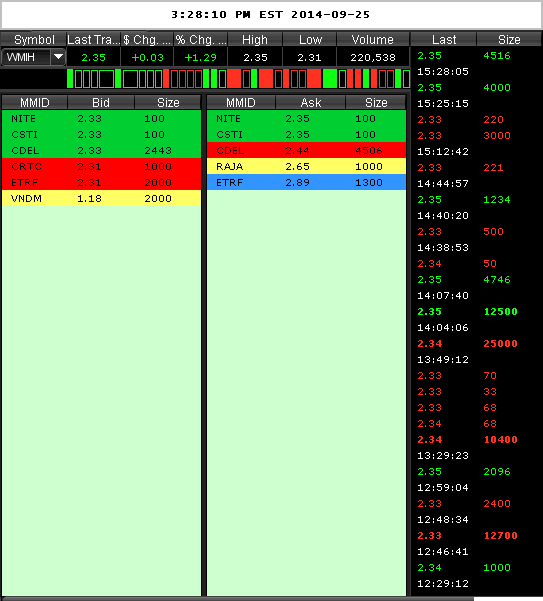The height and width of the screenshot is (601, 543).
Task: Select the CSTI bid row at 2.33
Action: click(x=102, y=135)
